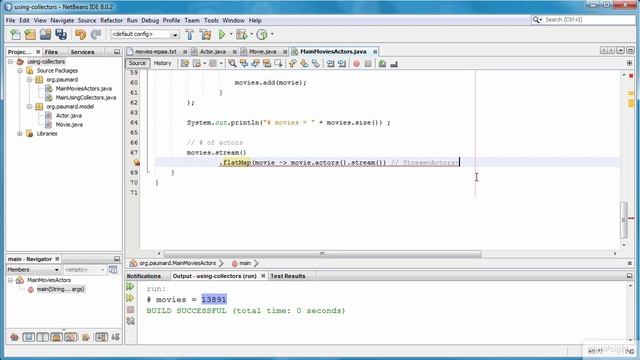Open the Run Project dropdown arrow
Image resolution: width=640 pixels, height=360 pixels.
click(231, 35)
